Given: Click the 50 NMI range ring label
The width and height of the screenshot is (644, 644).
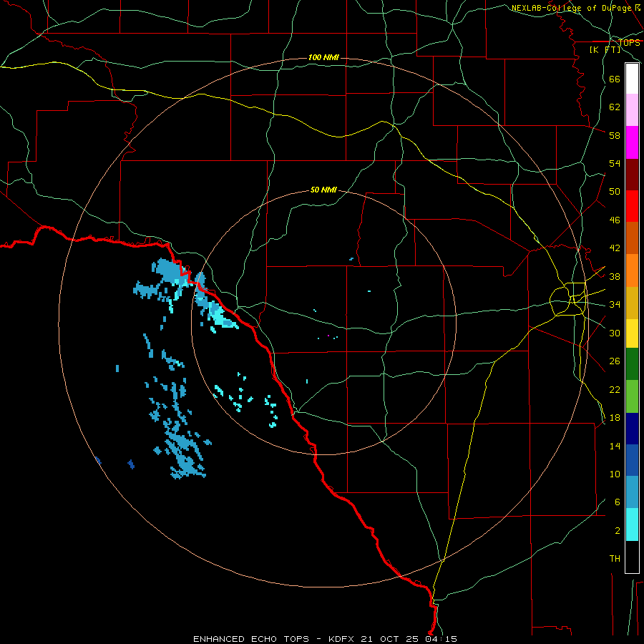Looking at the screenshot, I should (x=323, y=190).
